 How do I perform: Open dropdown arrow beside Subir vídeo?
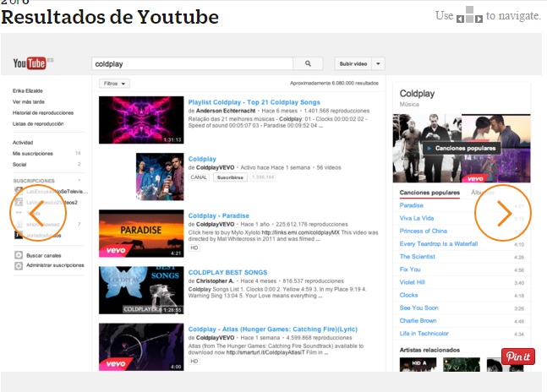tap(378, 63)
